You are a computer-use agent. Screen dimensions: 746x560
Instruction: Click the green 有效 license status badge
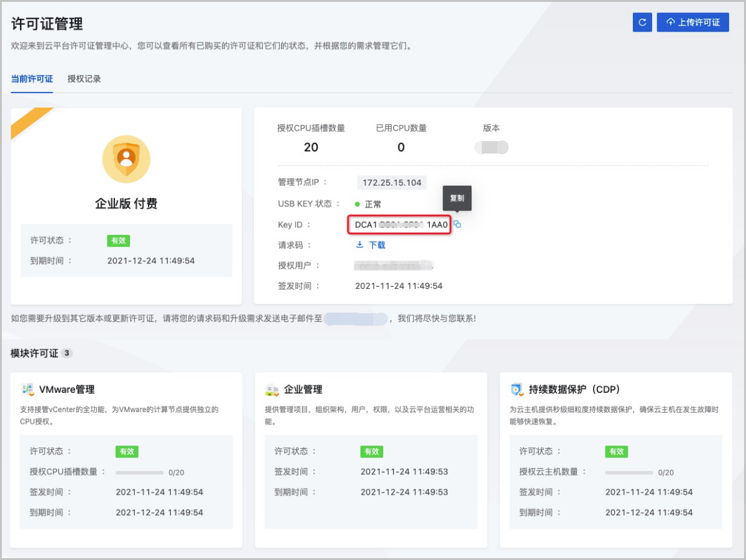(x=118, y=241)
